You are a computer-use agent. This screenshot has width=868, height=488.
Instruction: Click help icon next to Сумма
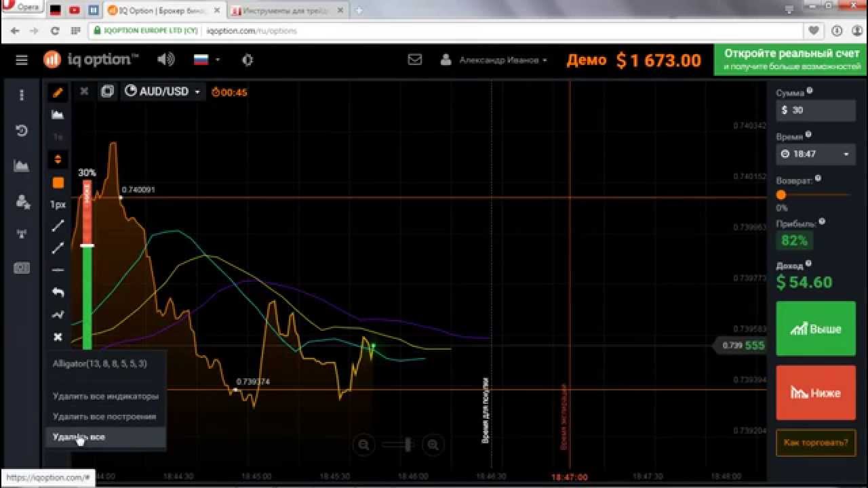[x=810, y=90]
